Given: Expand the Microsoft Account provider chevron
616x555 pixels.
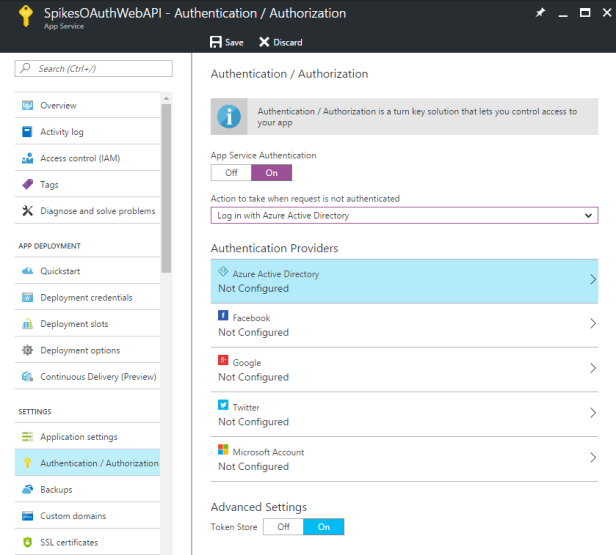Looking at the screenshot, I should coord(593,458).
